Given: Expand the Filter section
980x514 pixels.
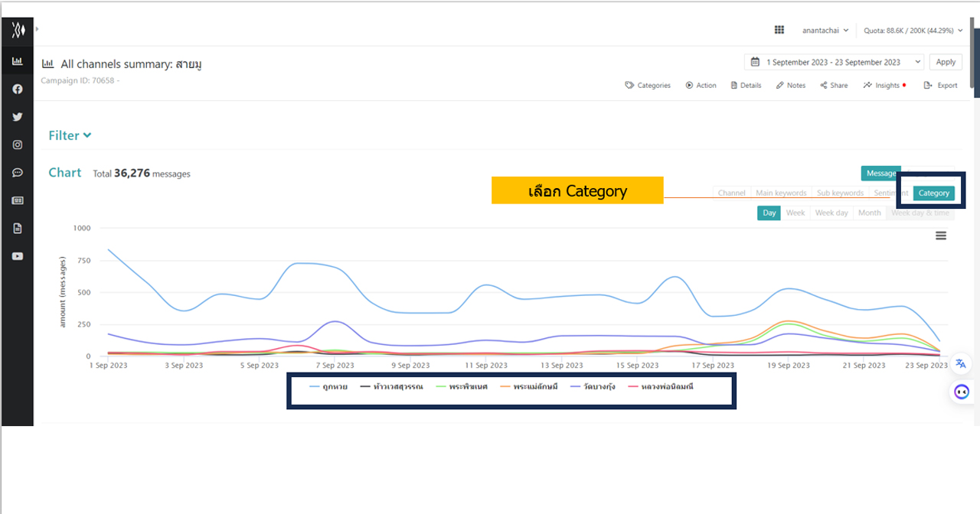Looking at the screenshot, I should (x=70, y=135).
